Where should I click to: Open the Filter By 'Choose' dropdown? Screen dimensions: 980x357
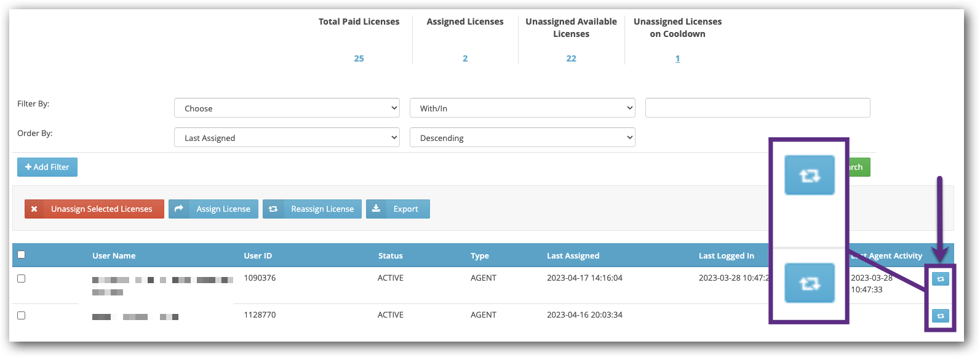pyautogui.click(x=287, y=108)
